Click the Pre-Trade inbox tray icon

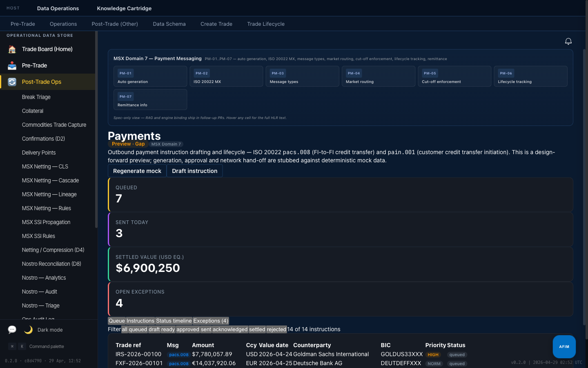click(12, 65)
